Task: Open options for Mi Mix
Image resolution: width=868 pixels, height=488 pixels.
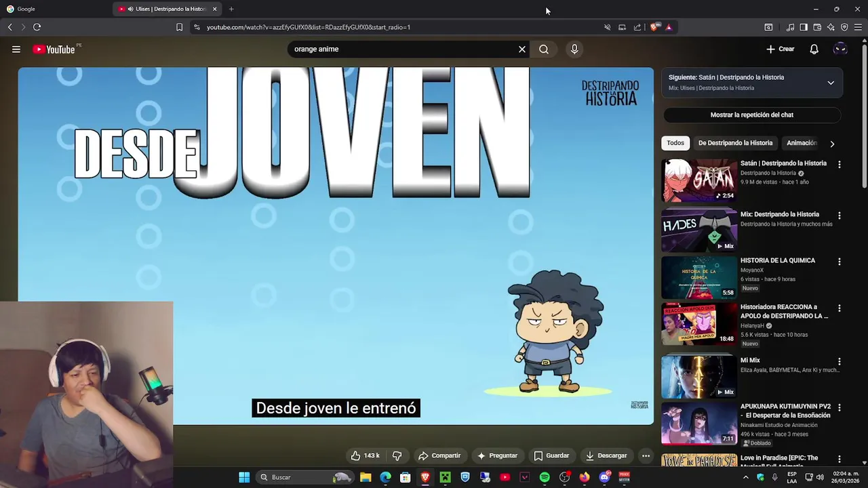Action: point(840,362)
